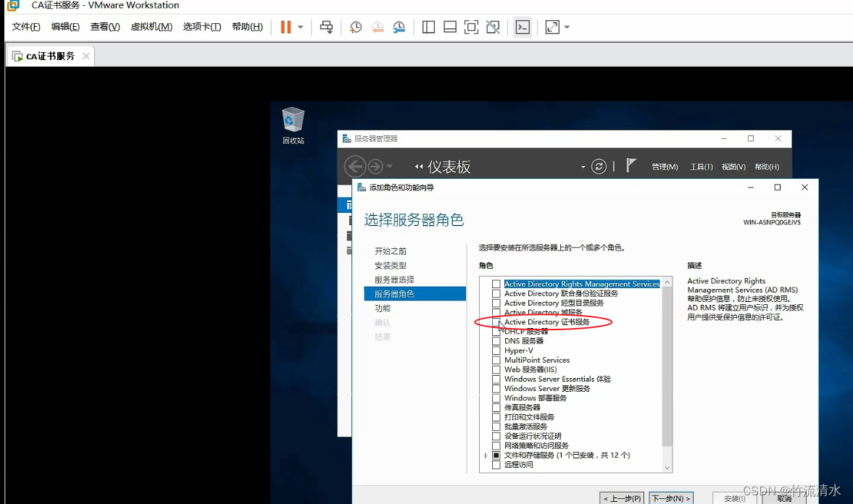Refresh the Server Manager dashboard
The image size is (853, 504).
(599, 167)
